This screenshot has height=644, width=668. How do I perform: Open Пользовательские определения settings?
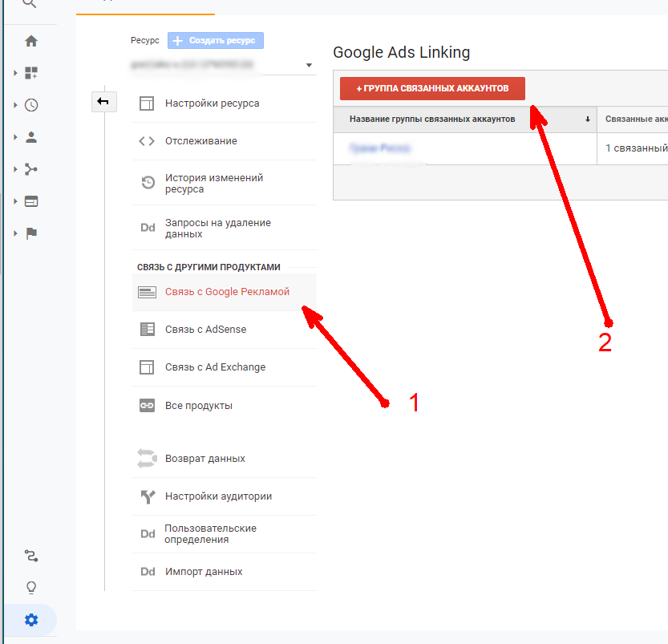click(225, 534)
